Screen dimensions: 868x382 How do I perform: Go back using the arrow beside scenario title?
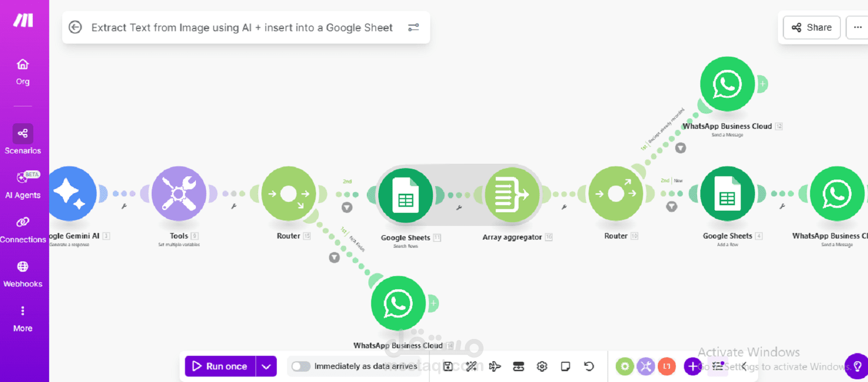(x=75, y=27)
